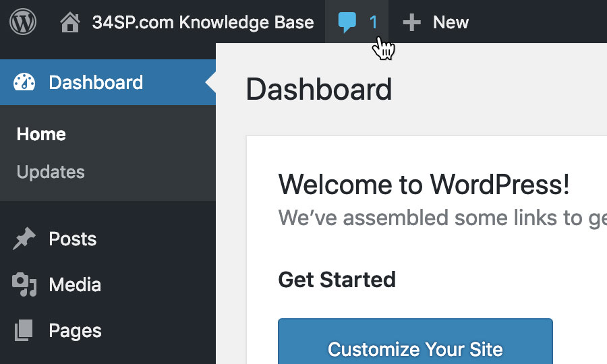Click the Posts pushpin icon

click(x=24, y=239)
